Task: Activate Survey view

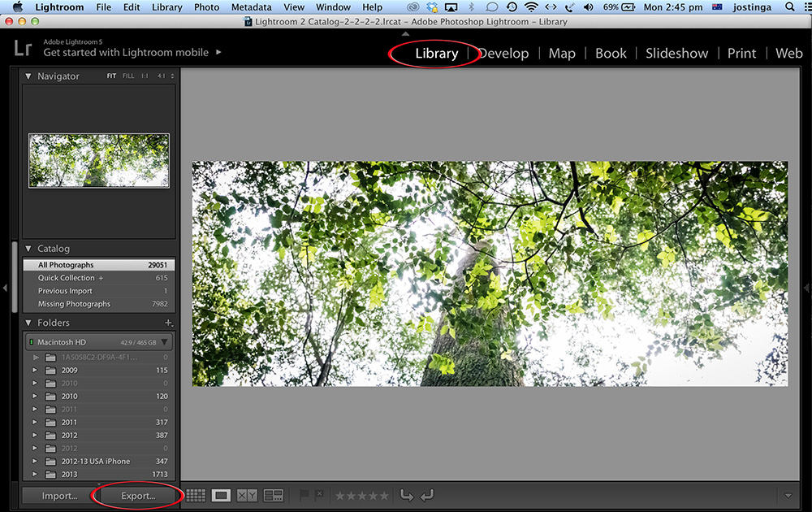Action: tap(274, 495)
